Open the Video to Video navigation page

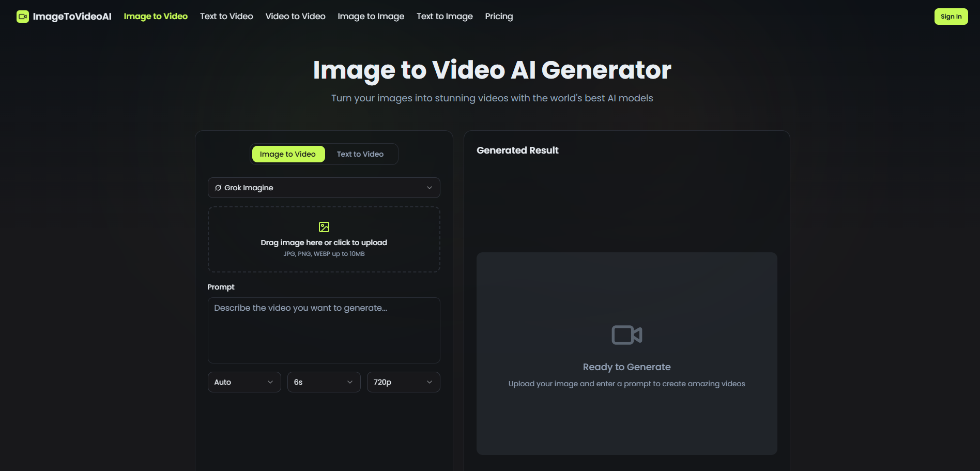(x=295, y=16)
